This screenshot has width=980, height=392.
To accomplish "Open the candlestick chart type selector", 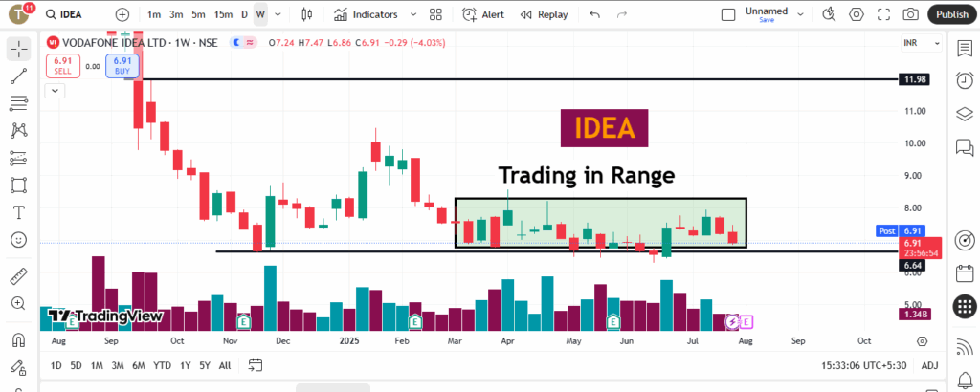I will 306,14.
